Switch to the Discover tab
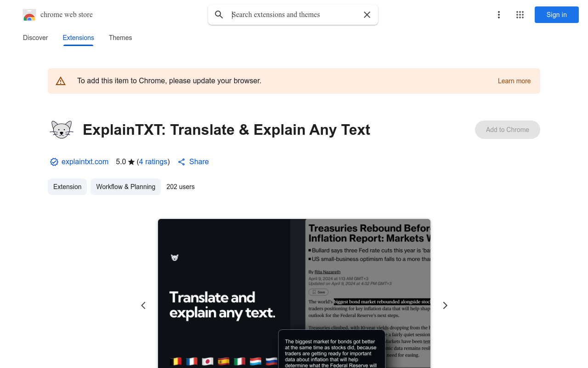This screenshot has height=368, width=588. [x=35, y=38]
